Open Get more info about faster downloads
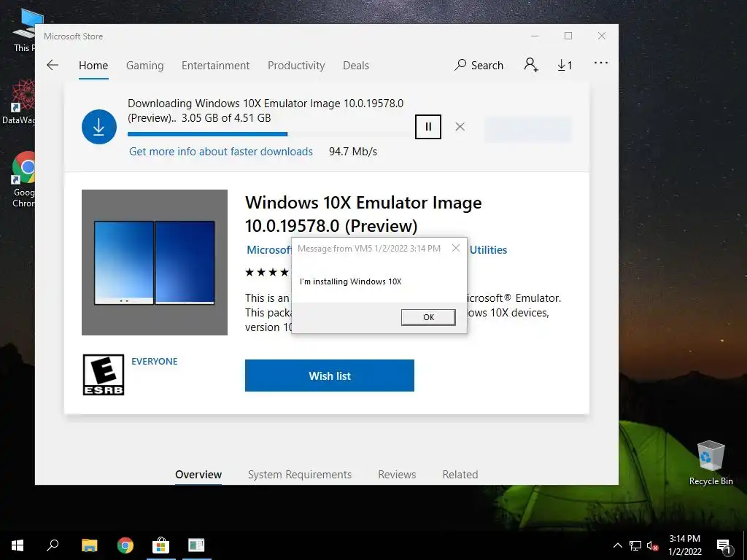Viewport: 747px width, 560px height. (x=221, y=152)
